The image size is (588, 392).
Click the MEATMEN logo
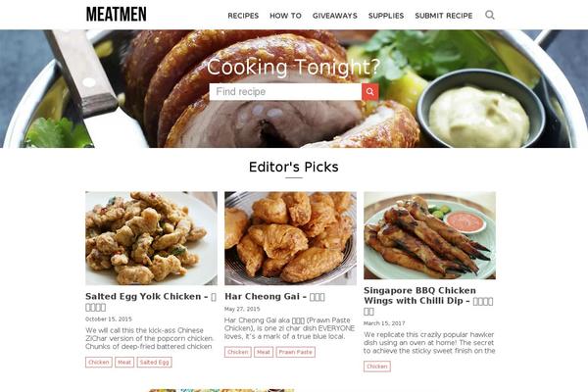point(117,15)
